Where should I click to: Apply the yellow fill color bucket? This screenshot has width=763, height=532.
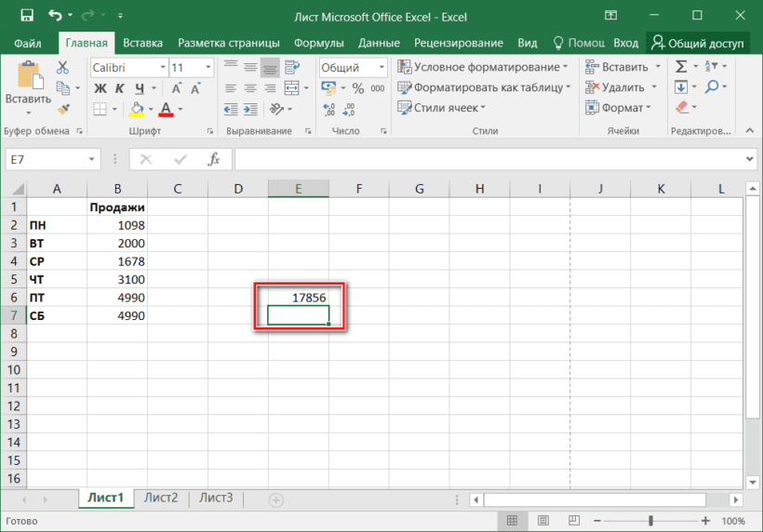(136, 109)
